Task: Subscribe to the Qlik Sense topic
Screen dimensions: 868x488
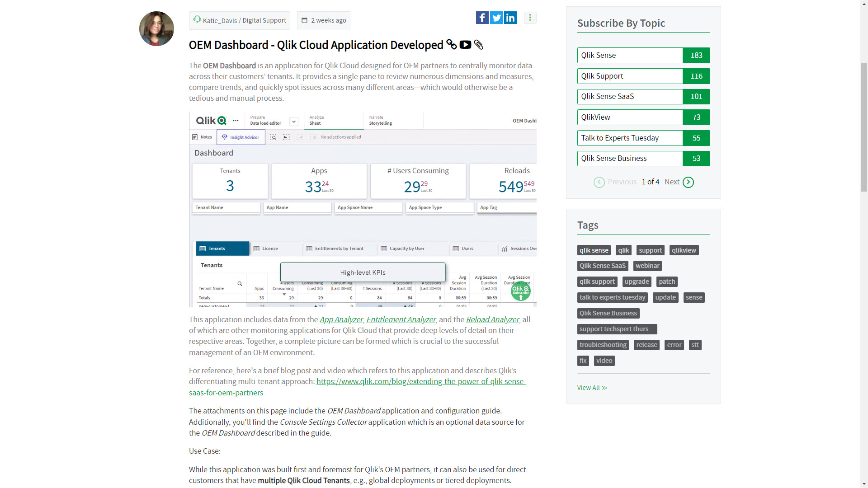Action: click(x=630, y=55)
